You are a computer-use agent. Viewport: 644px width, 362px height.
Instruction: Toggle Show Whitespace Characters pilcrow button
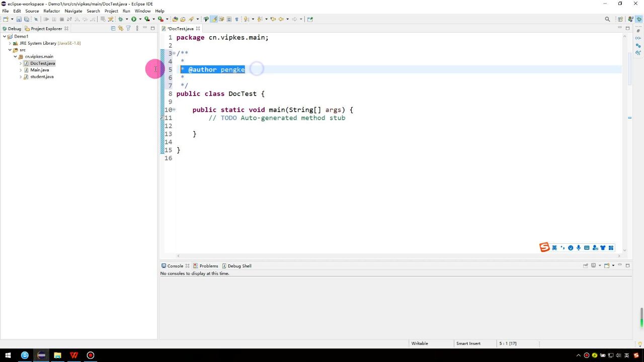236,19
